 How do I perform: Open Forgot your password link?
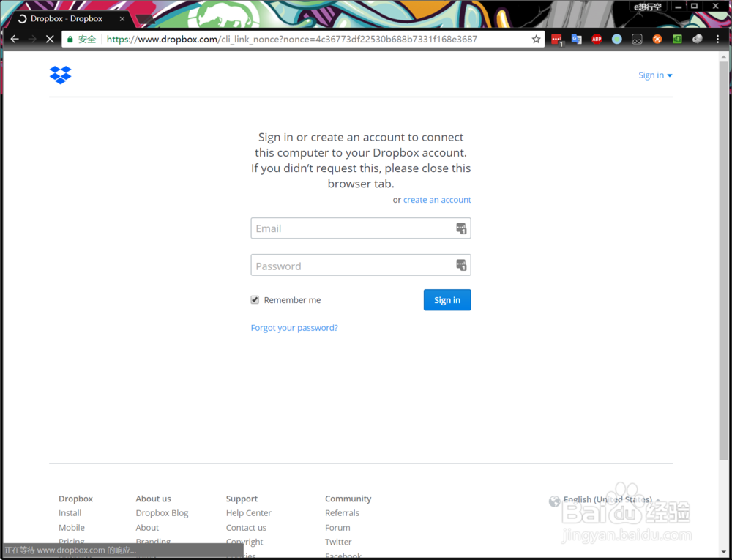pos(294,328)
